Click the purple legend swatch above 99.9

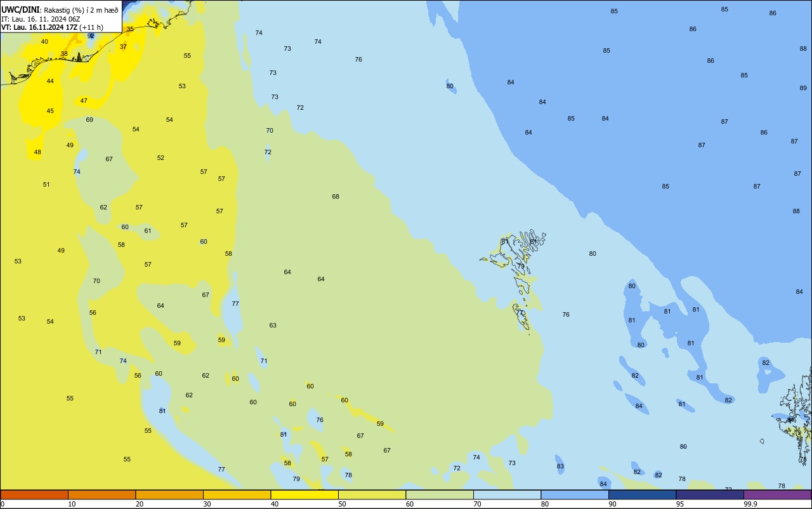coord(777,494)
